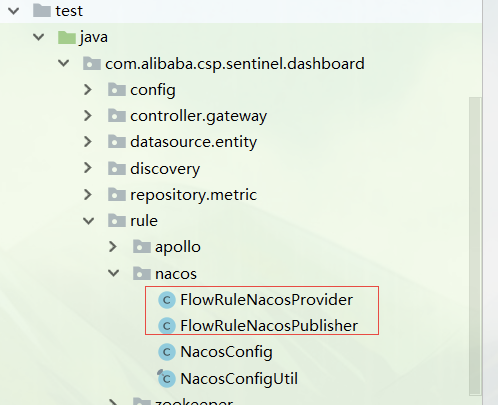Viewport: 498px width, 405px height.
Task: Select the NacosConfigUtil file
Action: click(x=239, y=379)
